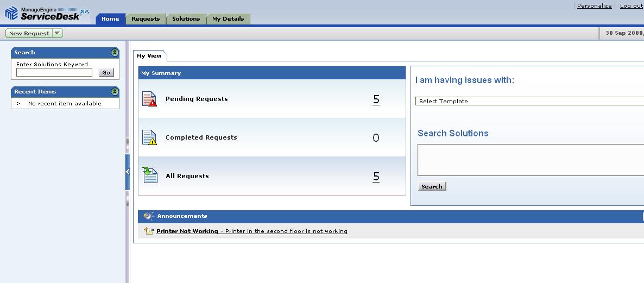The width and height of the screenshot is (644, 283).
Task: Click the Completed Requests label
Action: [201, 137]
